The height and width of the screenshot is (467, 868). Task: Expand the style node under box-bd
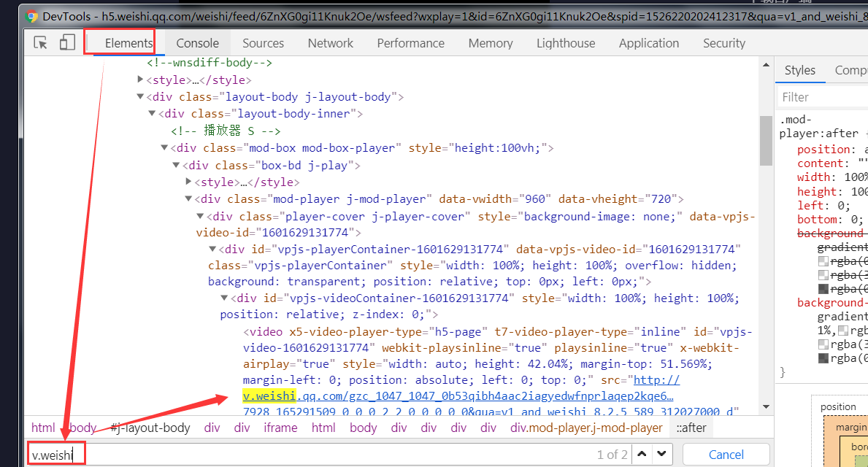188,182
